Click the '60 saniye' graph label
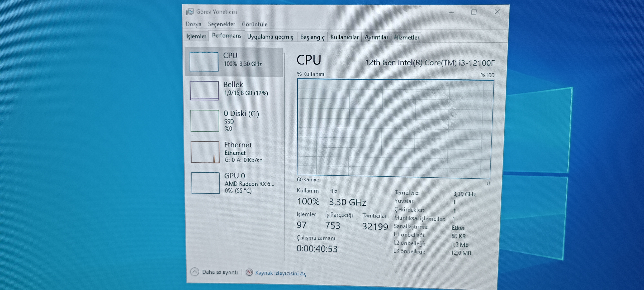Screen dimensions: 644x290 click(308, 180)
